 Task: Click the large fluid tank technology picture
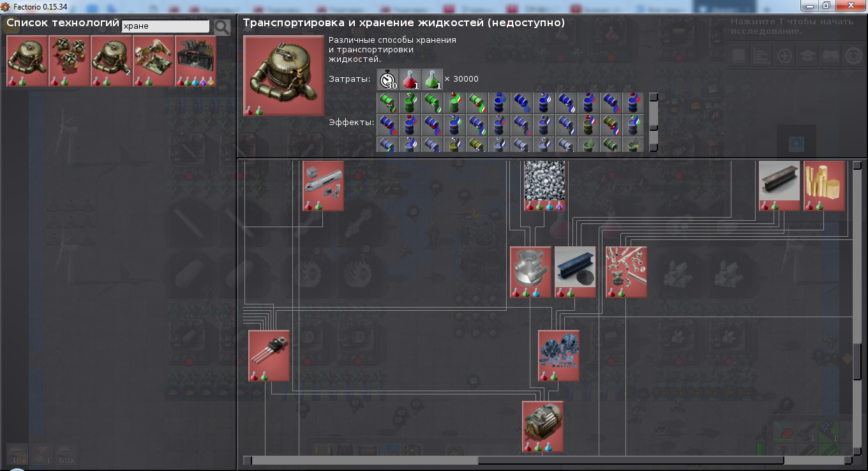coord(284,75)
